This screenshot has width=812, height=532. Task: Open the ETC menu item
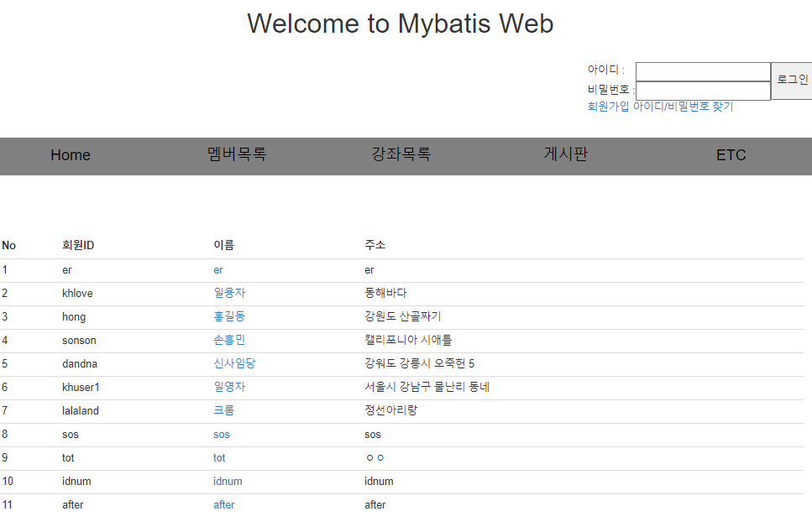point(731,155)
